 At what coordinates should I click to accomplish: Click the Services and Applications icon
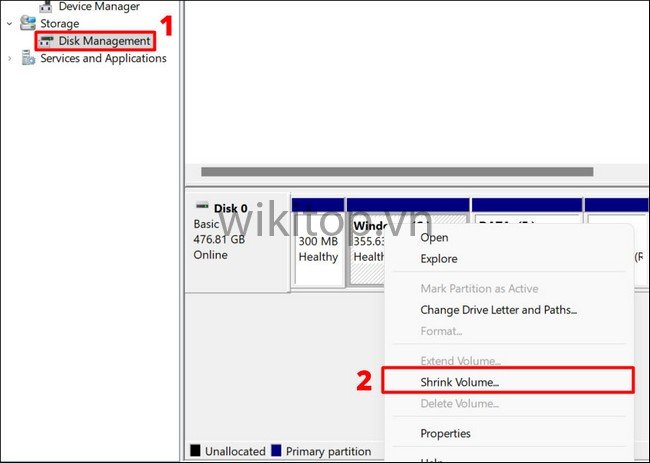coord(28,58)
